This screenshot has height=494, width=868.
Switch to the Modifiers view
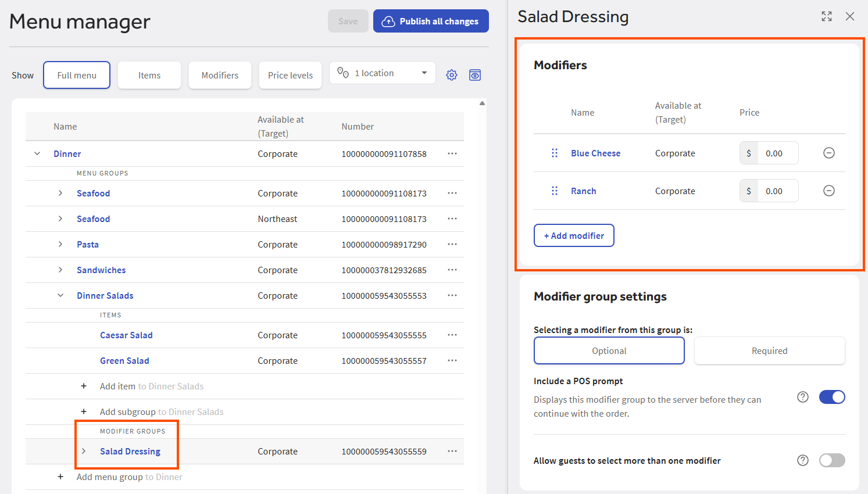coord(220,76)
